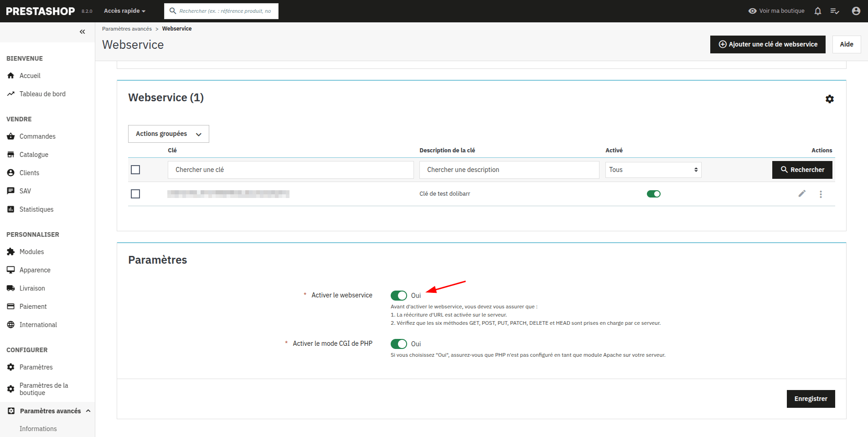The width and height of the screenshot is (868, 437).
Task: Toggle Activer le mode CGI de PHP
Action: point(398,344)
